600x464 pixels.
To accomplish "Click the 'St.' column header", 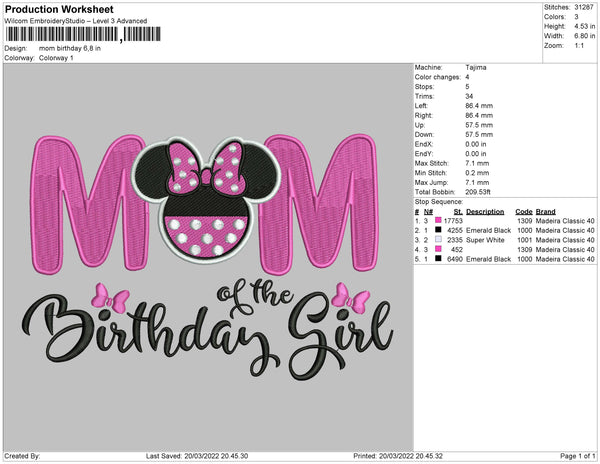I will [458, 212].
